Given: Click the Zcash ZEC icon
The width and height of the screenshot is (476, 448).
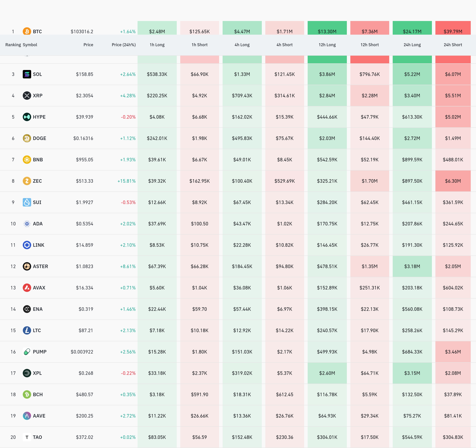Looking at the screenshot, I should pyautogui.click(x=27, y=181).
